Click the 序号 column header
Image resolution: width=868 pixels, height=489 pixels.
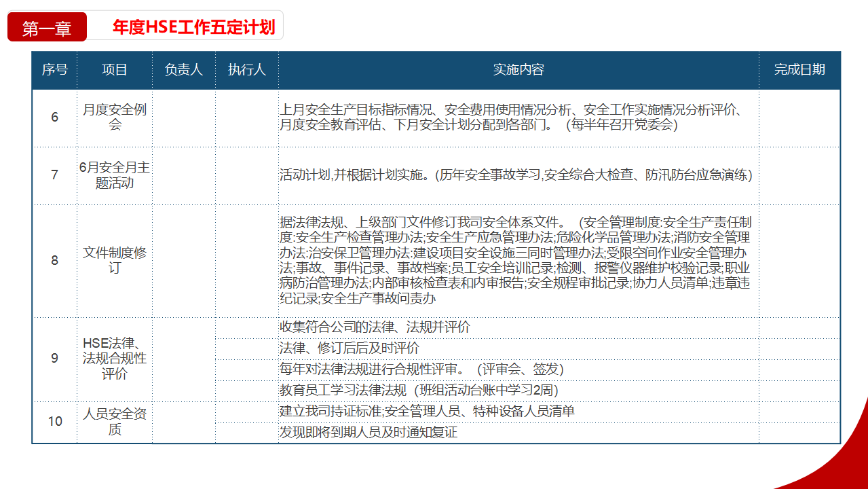point(54,70)
